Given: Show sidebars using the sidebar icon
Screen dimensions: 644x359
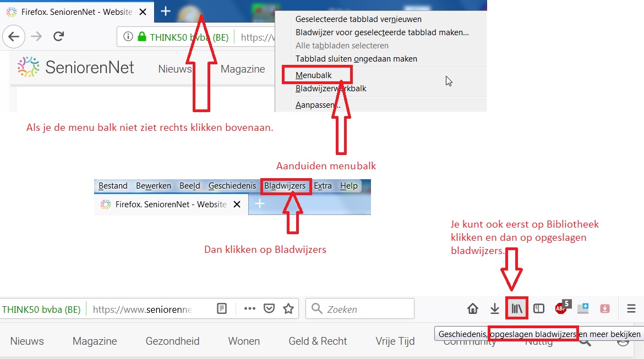Looking at the screenshot, I should point(539,308).
